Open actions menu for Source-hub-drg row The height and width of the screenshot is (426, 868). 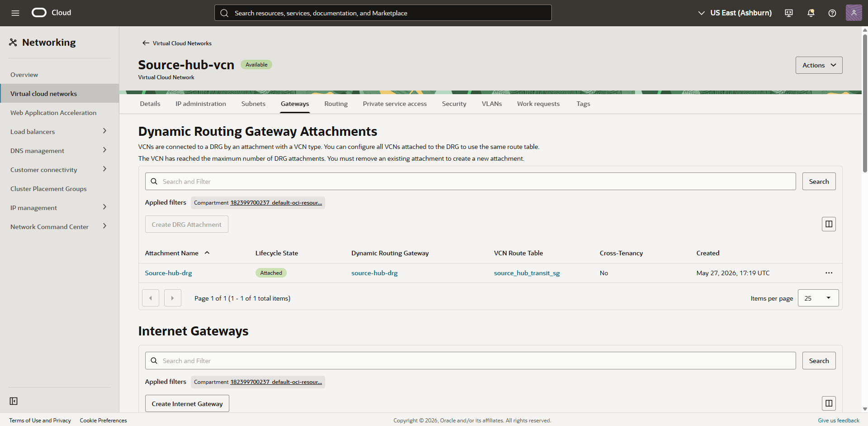tap(829, 273)
